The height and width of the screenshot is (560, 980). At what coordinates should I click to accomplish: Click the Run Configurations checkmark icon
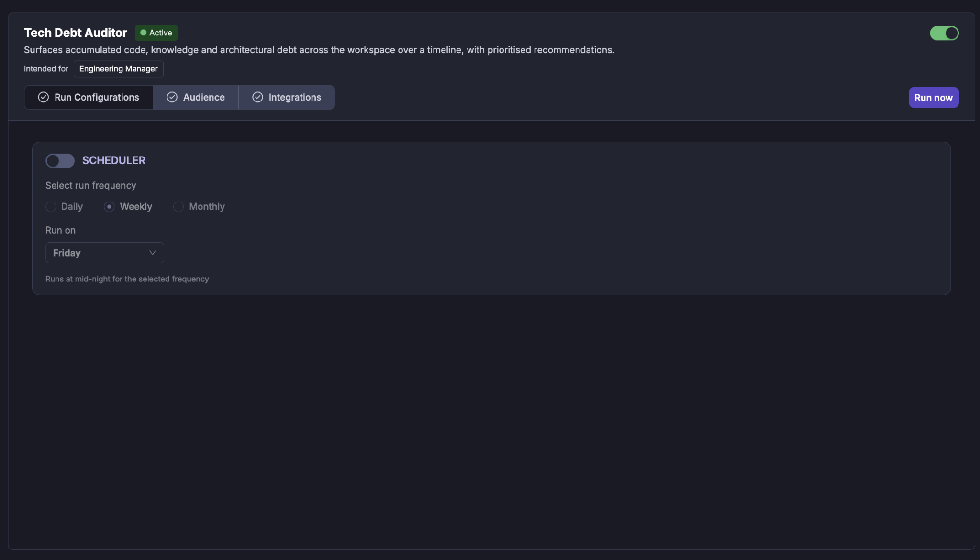pos(43,97)
